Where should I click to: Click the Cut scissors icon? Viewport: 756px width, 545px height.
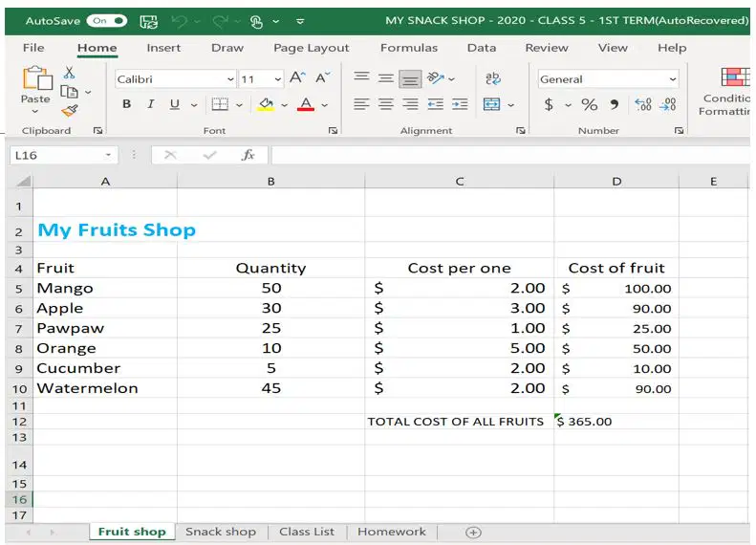click(70, 73)
